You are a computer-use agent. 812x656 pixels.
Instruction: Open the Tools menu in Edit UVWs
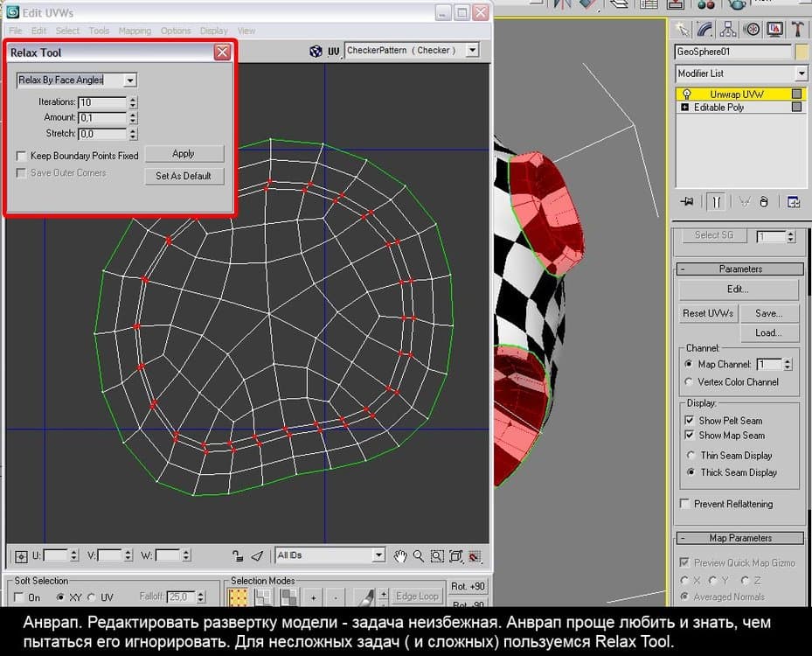point(99,31)
